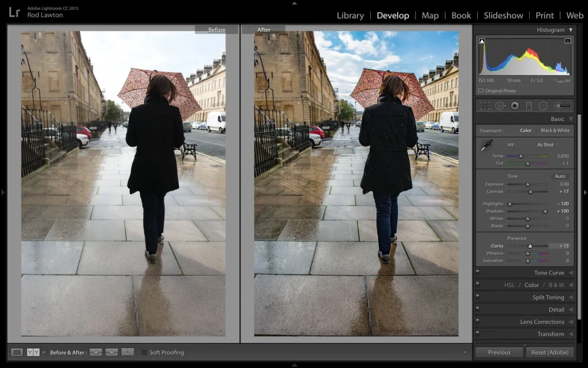
Task: Select the Adjustment Brush tool
Action: pos(563,106)
